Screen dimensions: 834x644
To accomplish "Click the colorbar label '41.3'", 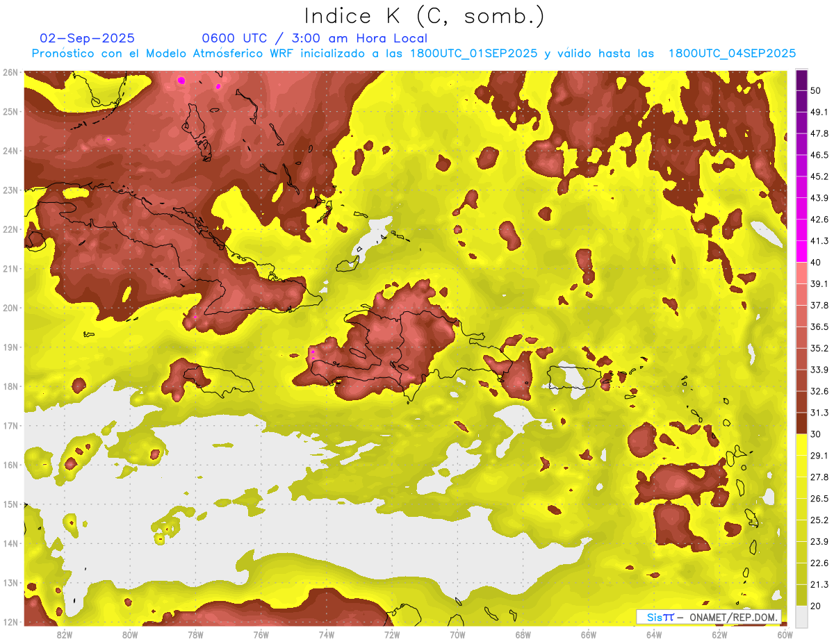I will (819, 241).
